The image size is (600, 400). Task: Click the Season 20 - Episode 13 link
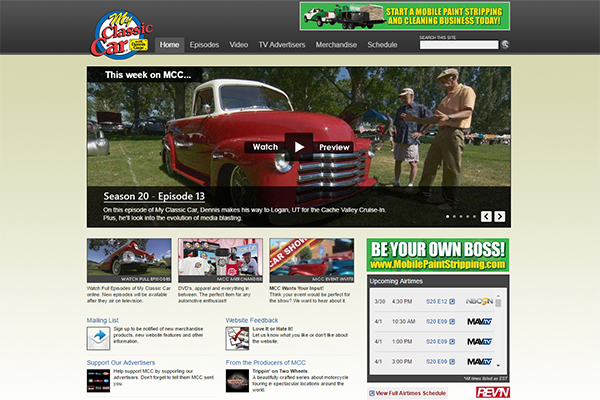(154, 196)
